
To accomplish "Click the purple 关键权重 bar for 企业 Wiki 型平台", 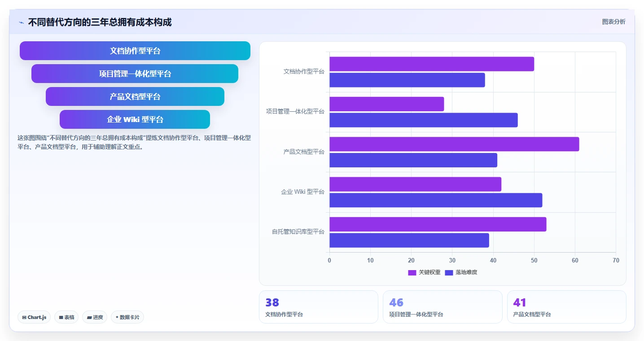I will tap(416, 184).
